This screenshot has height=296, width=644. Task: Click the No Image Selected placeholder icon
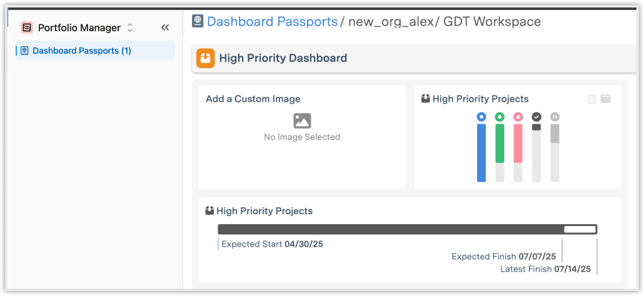click(x=302, y=121)
